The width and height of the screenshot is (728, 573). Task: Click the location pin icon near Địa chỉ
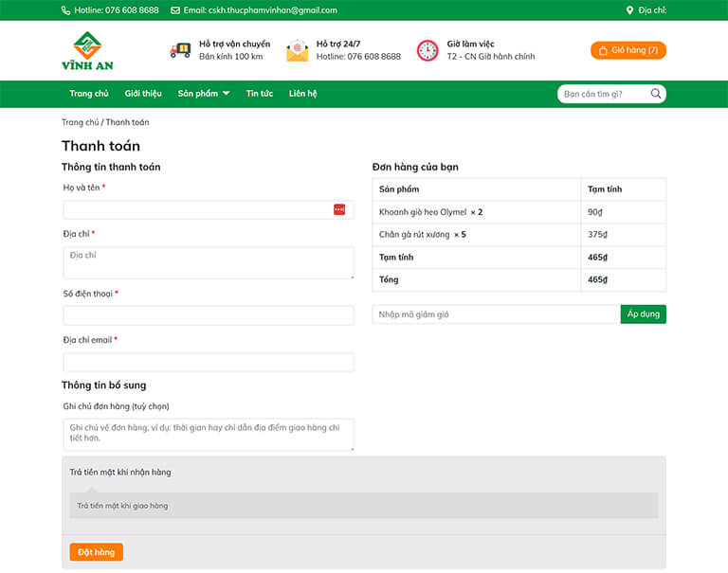pyautogui.click(x=629, y=10)
